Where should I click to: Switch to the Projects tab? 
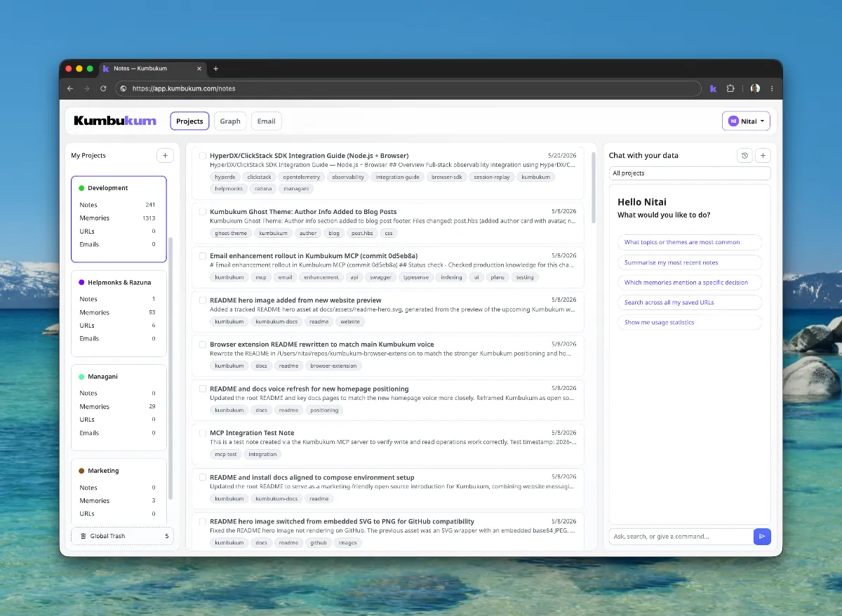click(189, 121)
